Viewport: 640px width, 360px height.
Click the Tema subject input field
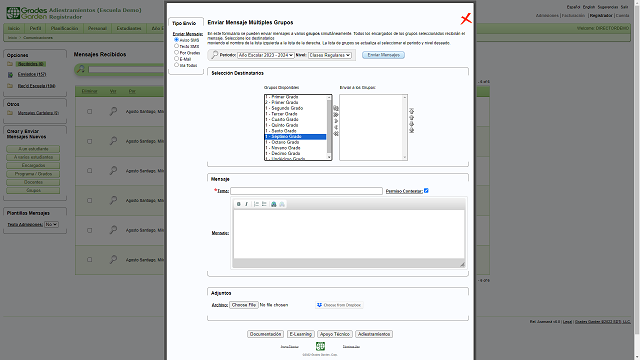click(307, 191)
